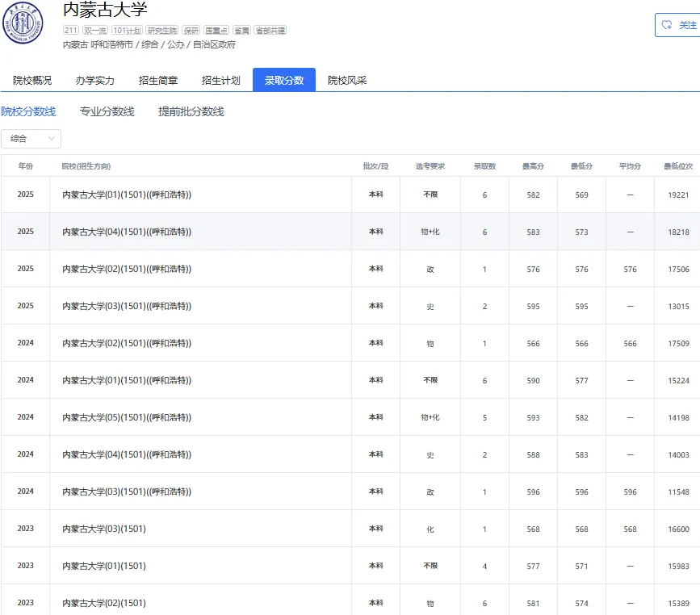Click lowest score 573 cell

coord(581,232)
